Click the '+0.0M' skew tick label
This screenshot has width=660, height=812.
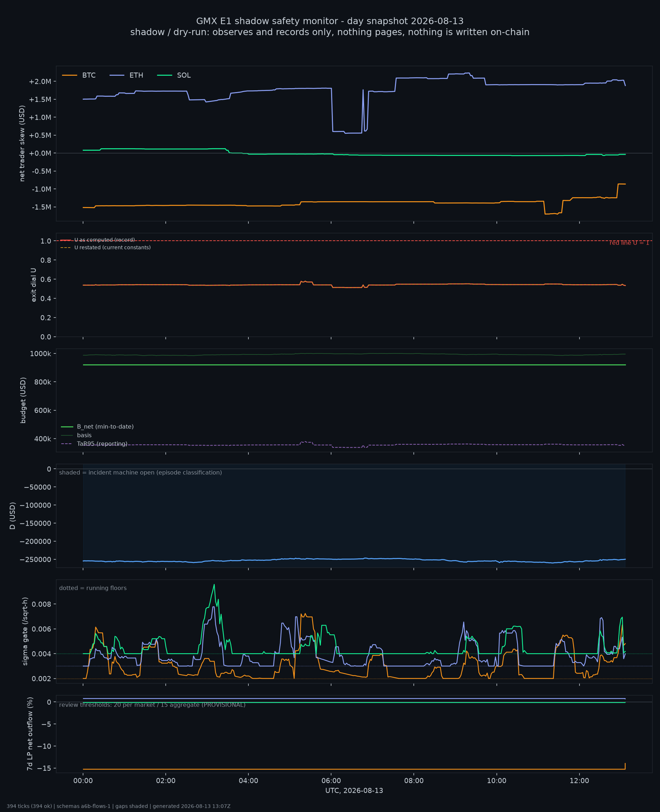40,153
